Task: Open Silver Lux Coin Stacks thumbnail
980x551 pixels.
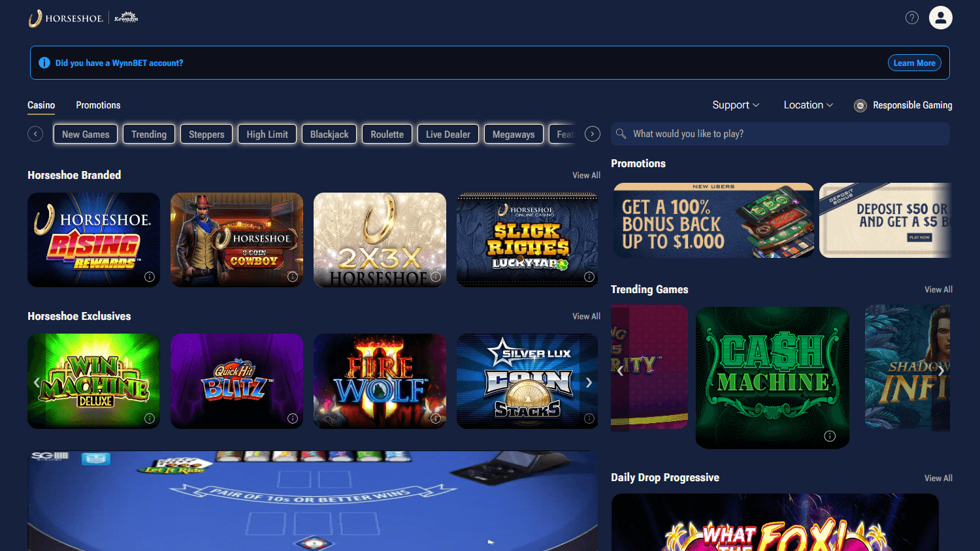Action: (x=527, y=381)
